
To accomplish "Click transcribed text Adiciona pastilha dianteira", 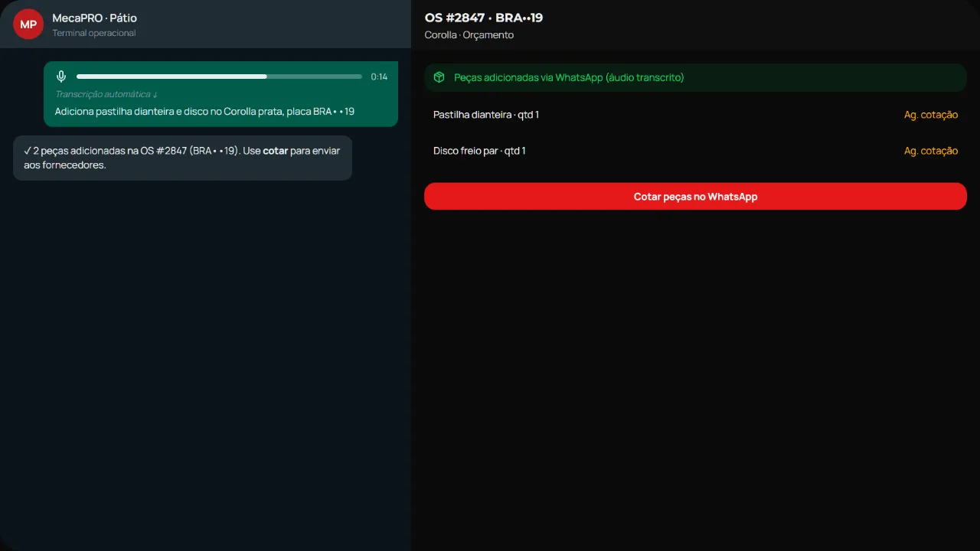I will [x=204, y=112].
